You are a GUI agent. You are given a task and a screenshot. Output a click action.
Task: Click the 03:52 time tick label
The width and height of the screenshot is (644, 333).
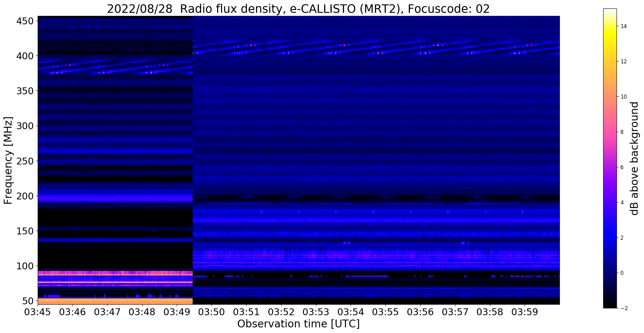tap(281, 311)
